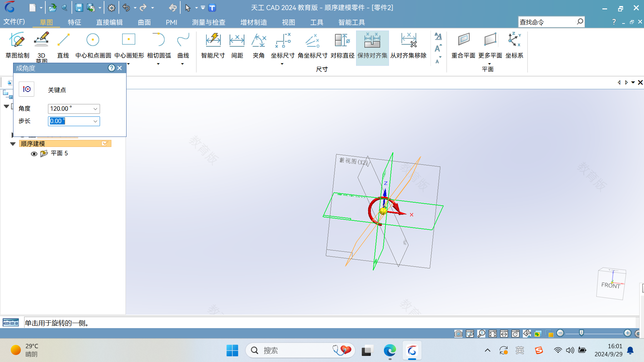Image resolution: width=644 pixels, height=362 pixels.
Task: Select the 曲线 curve tool
Action: click(183, 46)
